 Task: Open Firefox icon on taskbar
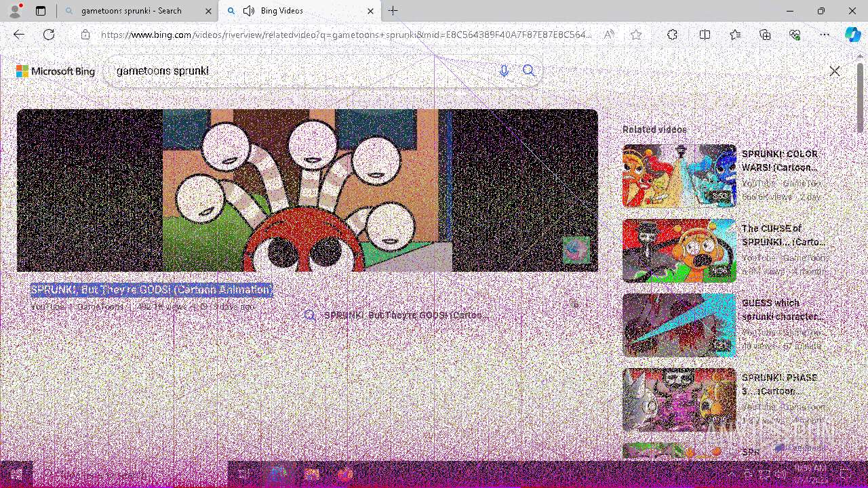tap(344, 474)
